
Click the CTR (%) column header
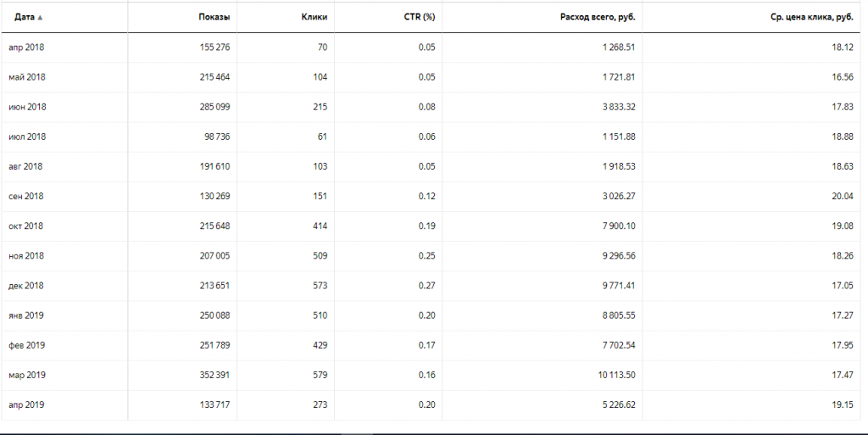point(419,17)
